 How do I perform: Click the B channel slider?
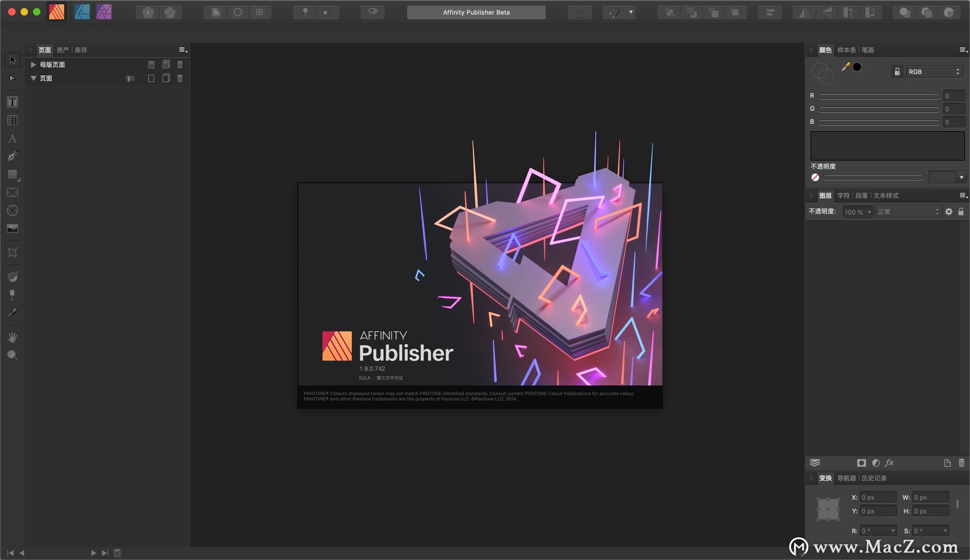(879, 122)
